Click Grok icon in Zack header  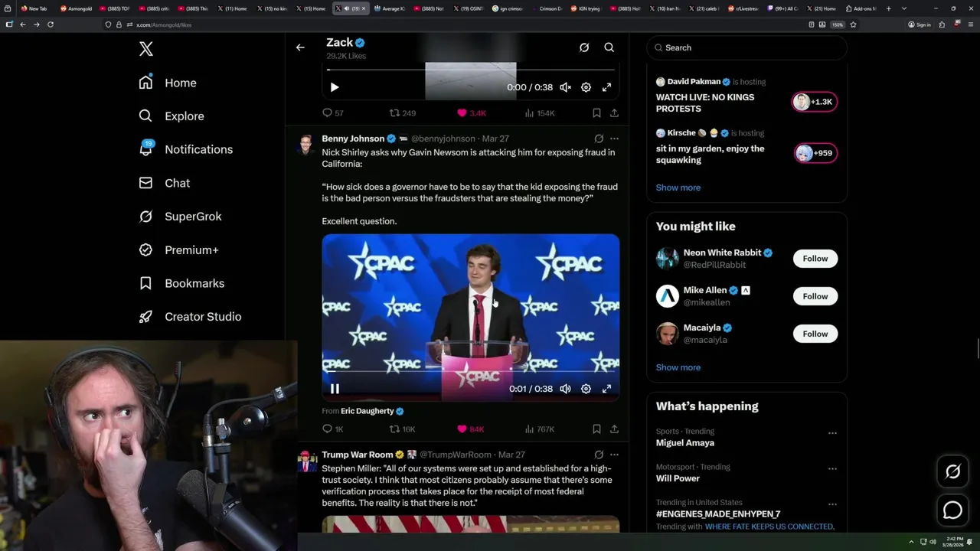coord(584,47)
